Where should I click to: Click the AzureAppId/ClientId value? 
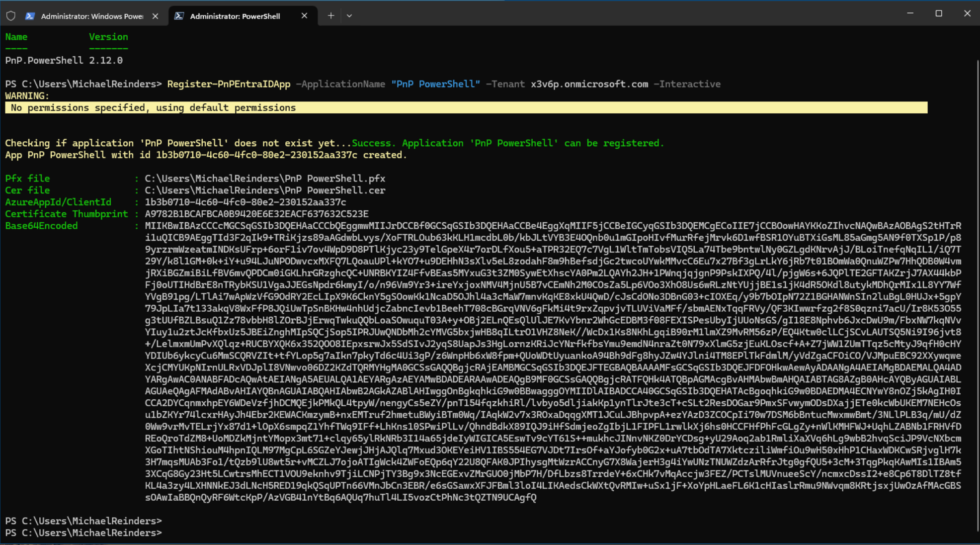tap(245, 202)
